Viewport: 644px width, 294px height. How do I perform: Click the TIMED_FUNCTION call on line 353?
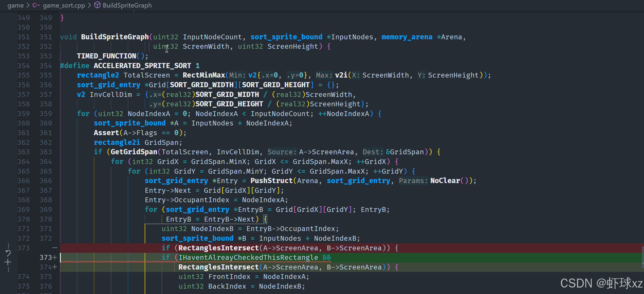106,56
